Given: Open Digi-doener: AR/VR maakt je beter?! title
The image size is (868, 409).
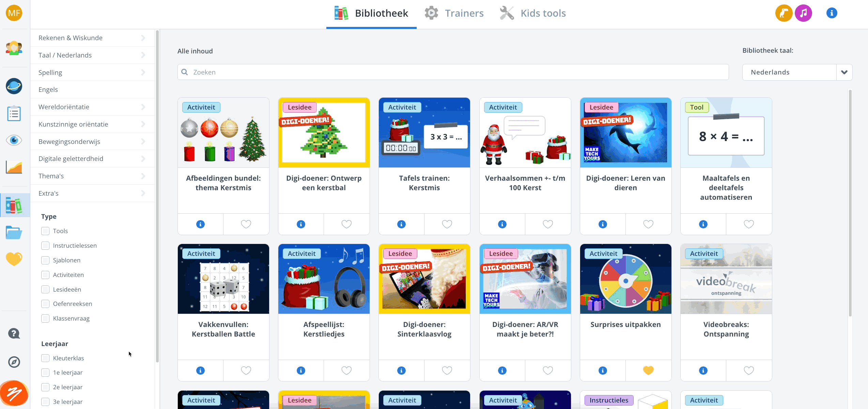Looking at the screenshot, I should (525, 329).
